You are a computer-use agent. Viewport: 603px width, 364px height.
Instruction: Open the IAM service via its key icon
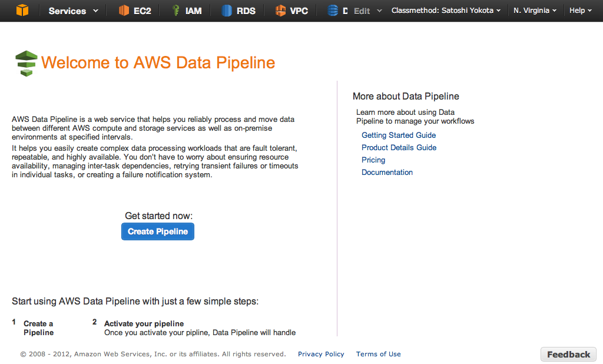tap(177, 10)
